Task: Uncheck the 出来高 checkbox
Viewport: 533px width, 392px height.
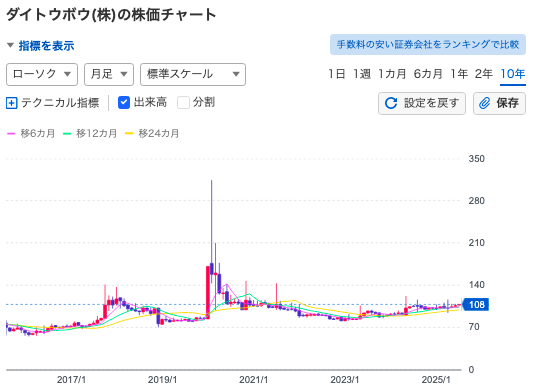Action: point(124,102)
